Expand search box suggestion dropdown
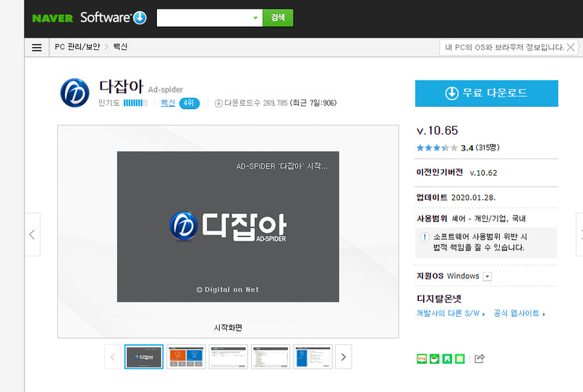583x392 pixels. click(256, 18)
